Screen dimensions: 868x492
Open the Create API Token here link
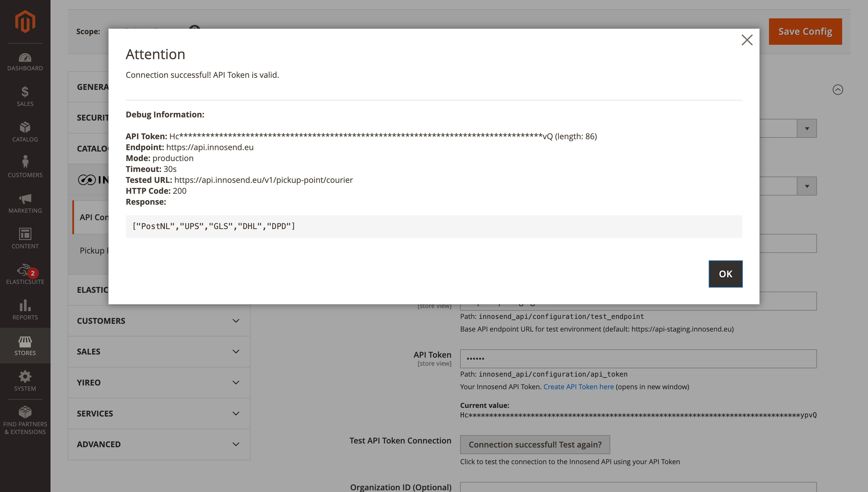[578, 387]
